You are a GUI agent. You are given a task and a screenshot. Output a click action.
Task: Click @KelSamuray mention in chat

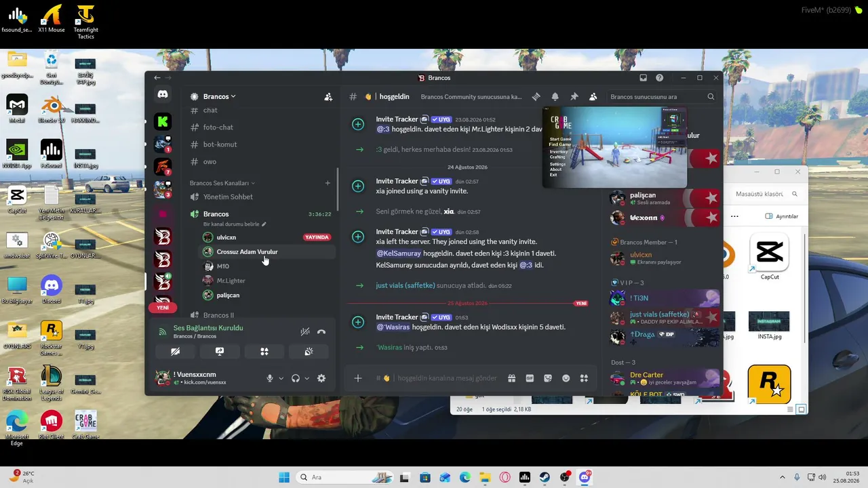pyautogui.click(x=399, y=253)
